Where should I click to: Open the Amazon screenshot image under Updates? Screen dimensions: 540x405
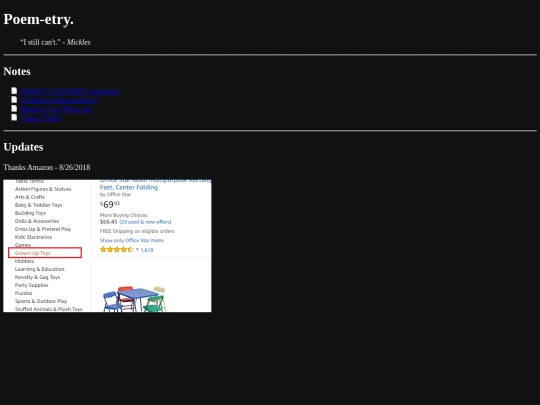point(107,246)
